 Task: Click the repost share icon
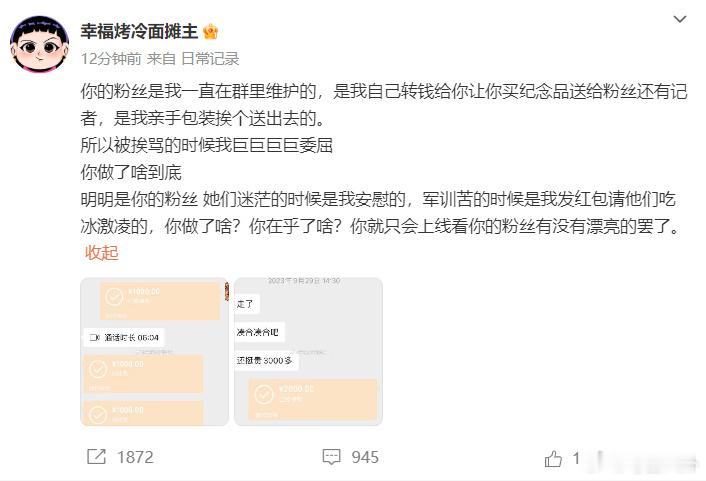point(96,457)
